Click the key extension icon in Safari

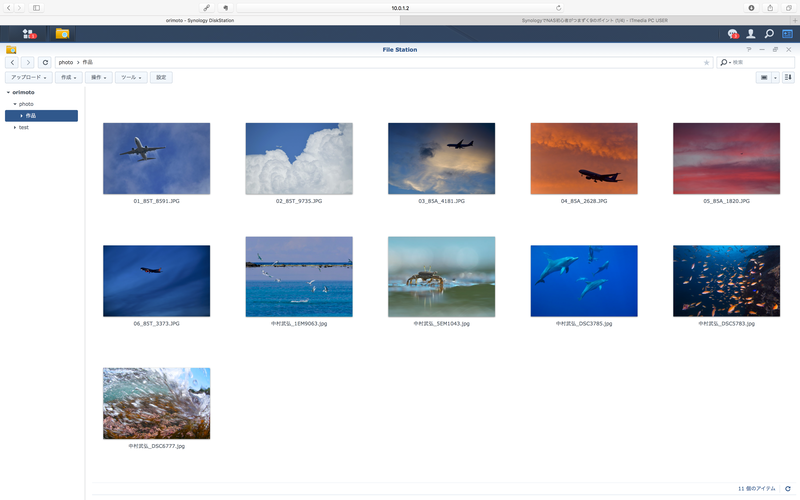(x=207, y=8)
